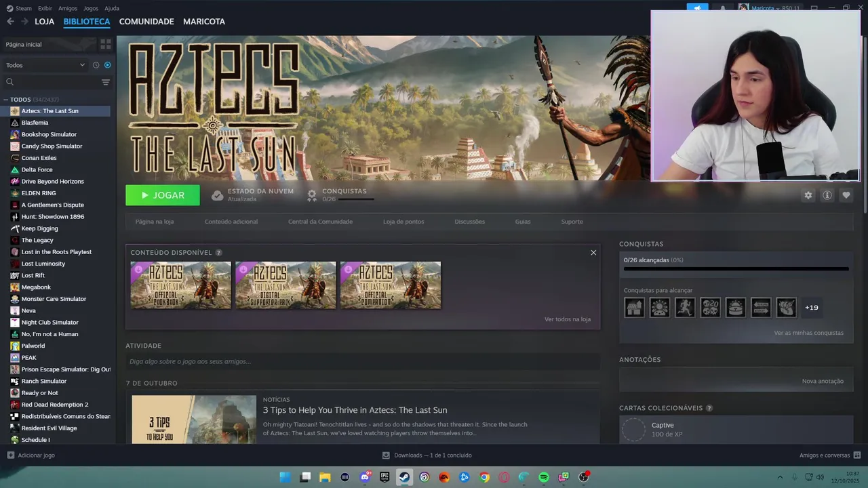The width and height of the screenshot is (868, 488).
Task: Open the MARICOTA profile tab
Action: [204, 22]
